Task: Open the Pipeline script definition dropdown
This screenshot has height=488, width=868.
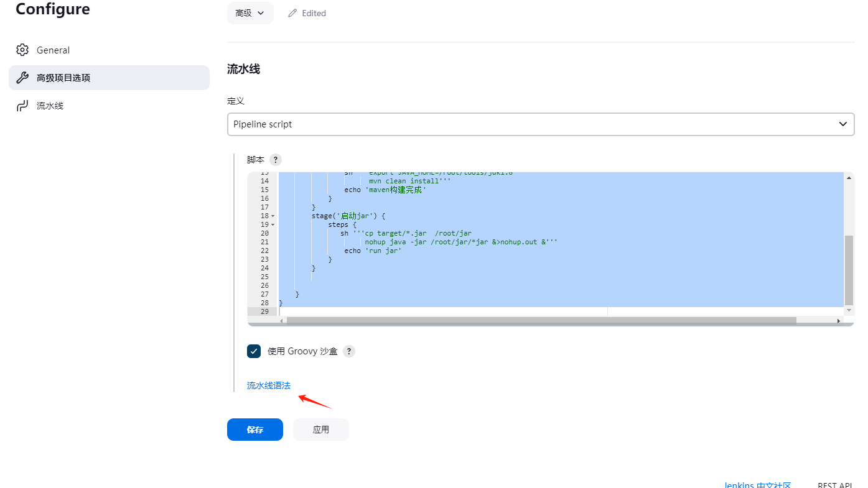Action: [x=541, y=124]
